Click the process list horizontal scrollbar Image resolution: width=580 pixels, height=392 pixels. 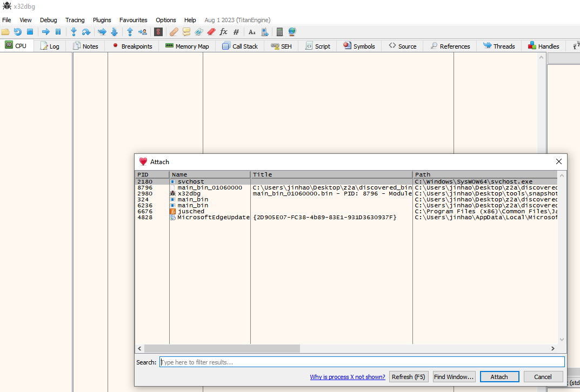[222, 349]
